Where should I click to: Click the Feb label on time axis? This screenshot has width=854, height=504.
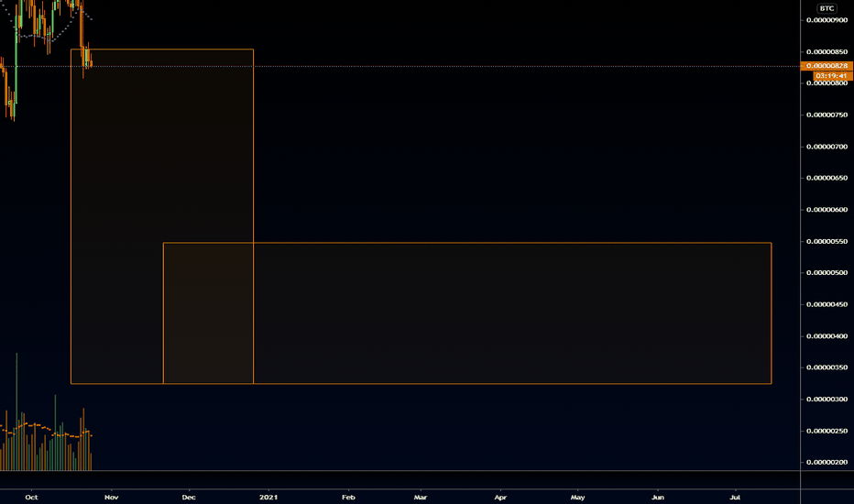(x=348, y=497)
